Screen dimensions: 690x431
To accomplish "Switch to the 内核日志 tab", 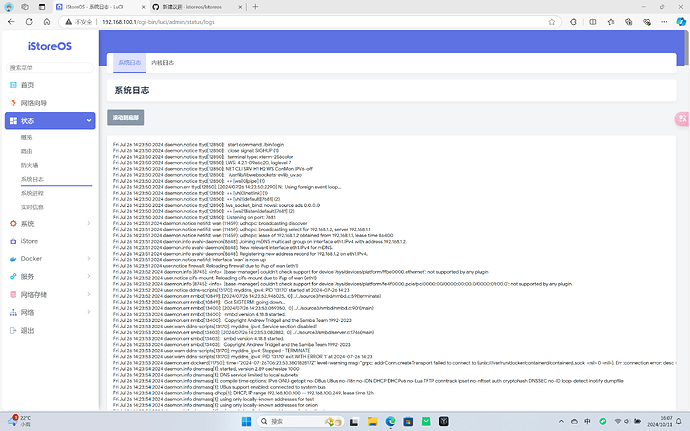I will pyautogui.click(x=162, y=62).
